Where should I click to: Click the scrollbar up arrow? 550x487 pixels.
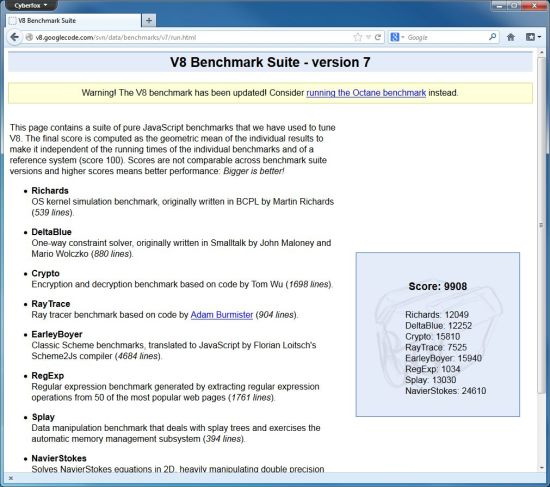click(541, 53)
